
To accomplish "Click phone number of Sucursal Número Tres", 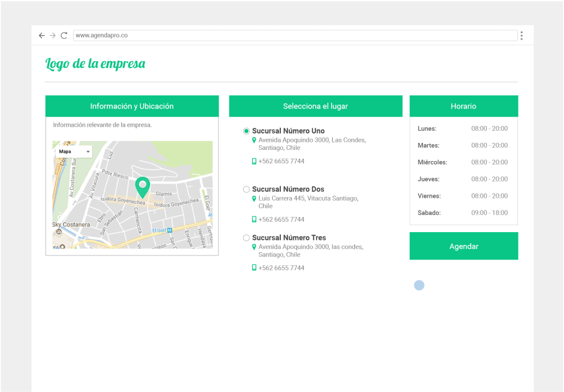I will point(281,268).
